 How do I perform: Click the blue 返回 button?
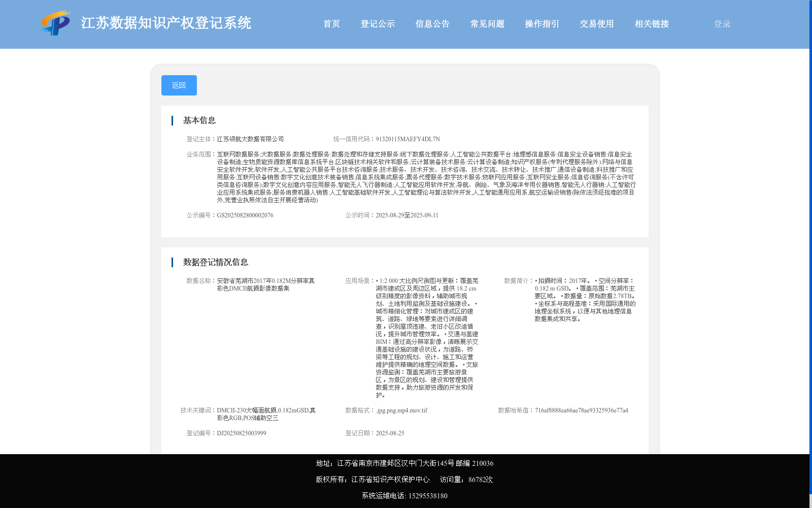[179, 85]
